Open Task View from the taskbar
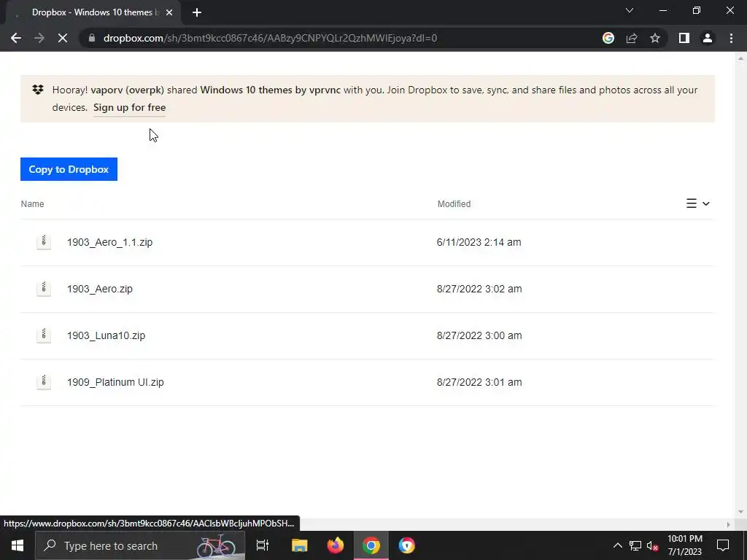Viewport: 747px width, 560px height. (x=263, y=545)
